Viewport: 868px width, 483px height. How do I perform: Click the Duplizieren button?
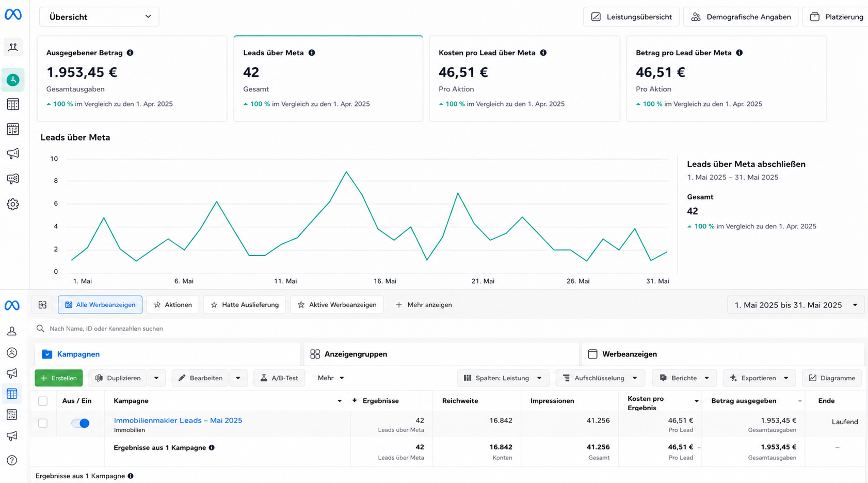(x=118, y=378)
